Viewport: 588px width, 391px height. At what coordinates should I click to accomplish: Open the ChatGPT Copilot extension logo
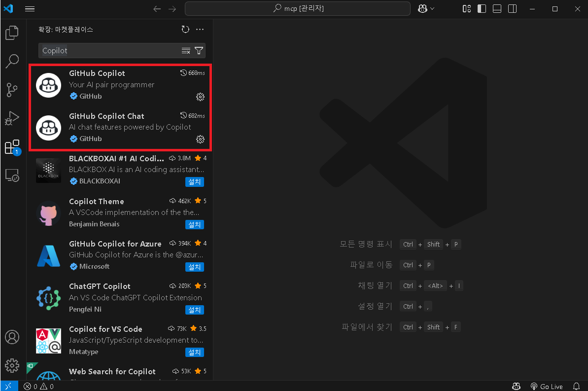(48, 298)
